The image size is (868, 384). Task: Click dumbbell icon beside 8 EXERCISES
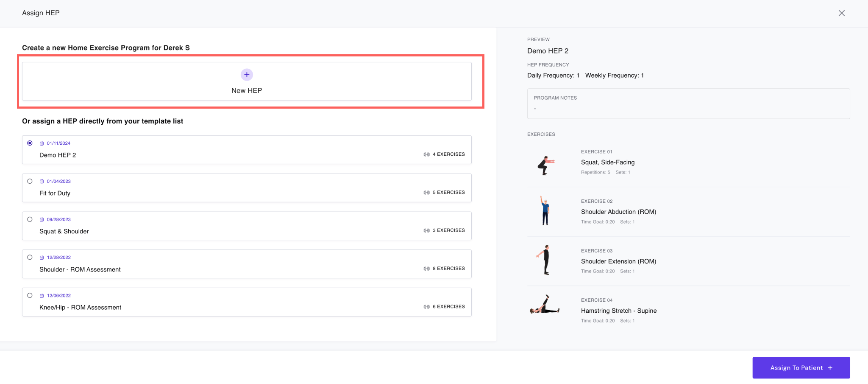[x=426, y=269]
